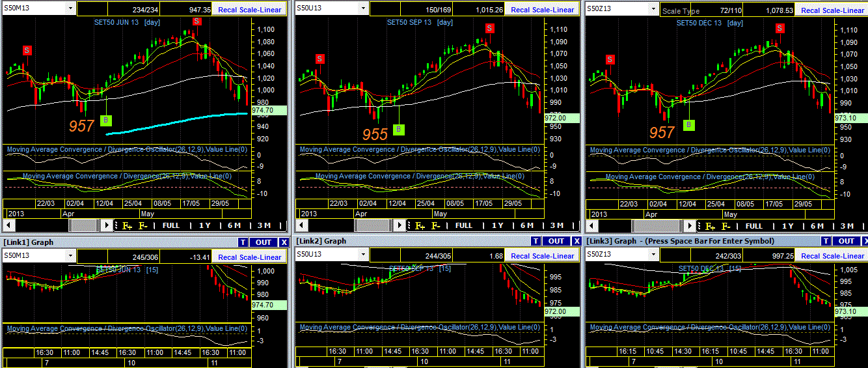This screenshot has height=368, width=868.
Task: Open the S50Z13 symbol dropdown in top-right chart
Action: click(x=653, y=9)
